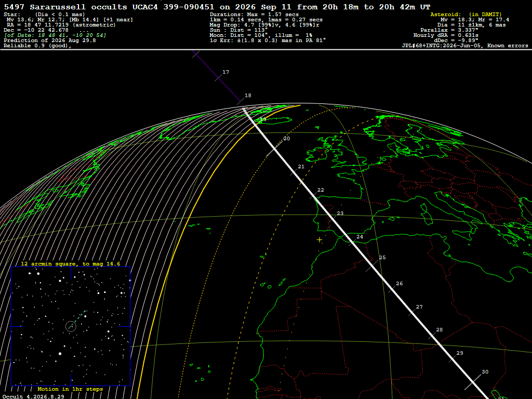The image size is (532, 399).
Task: Click the 'Asteroid: (in DAMIT)' heading
Action: click(x=466, y=14)
